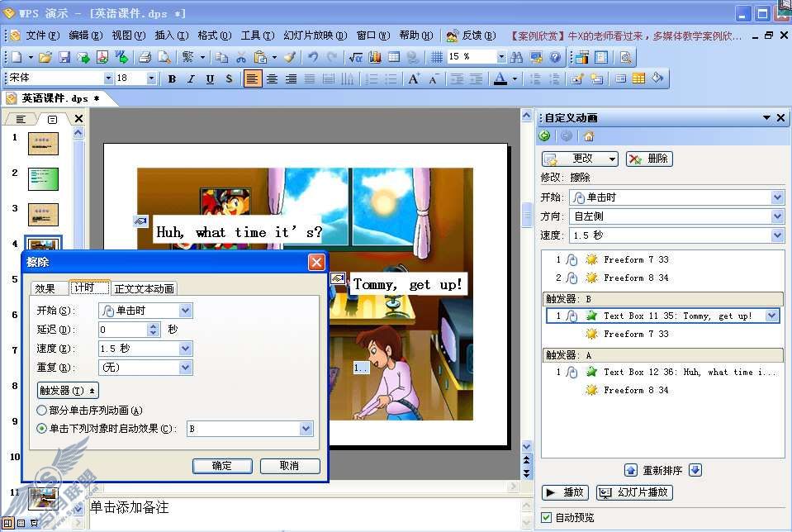Open the font name dropdown 宋体
This screenshot has height=532, width=792.
coord(108,78)
